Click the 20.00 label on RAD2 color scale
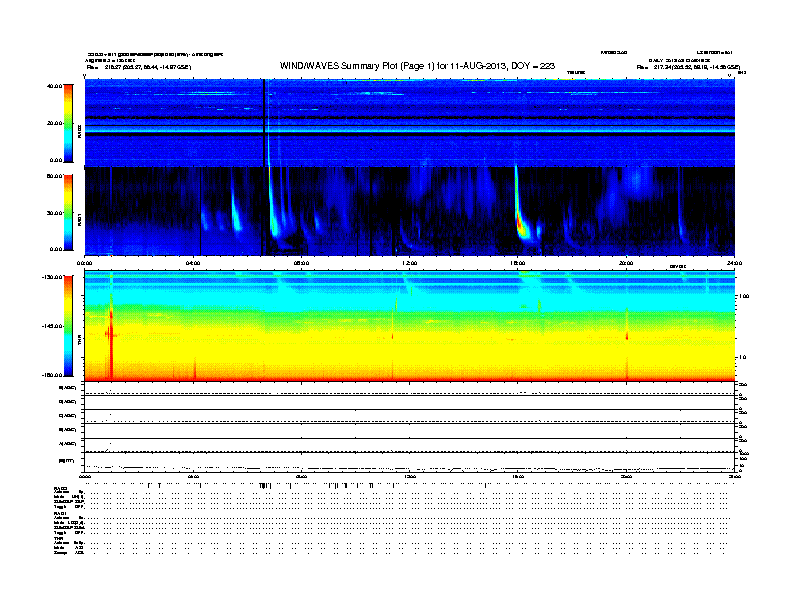Image resolution: width=792 pixels, height=612 pixels. point(54,123)
